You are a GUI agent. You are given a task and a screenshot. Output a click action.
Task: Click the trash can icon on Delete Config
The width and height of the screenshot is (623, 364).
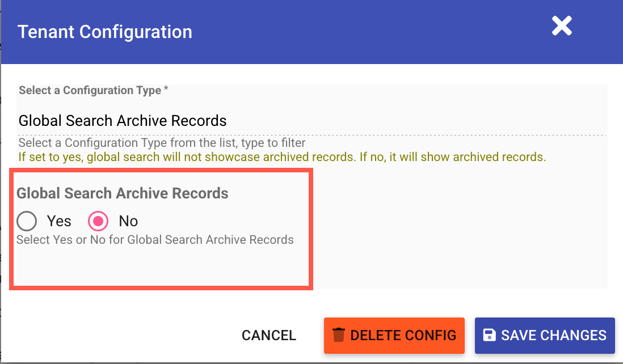[x=339, y=335]
